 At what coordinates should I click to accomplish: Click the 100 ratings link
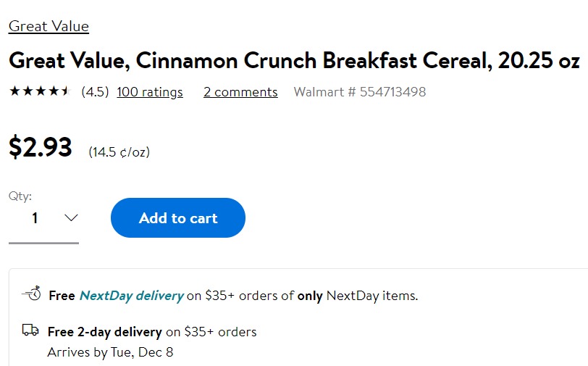(x=150, y=92)
